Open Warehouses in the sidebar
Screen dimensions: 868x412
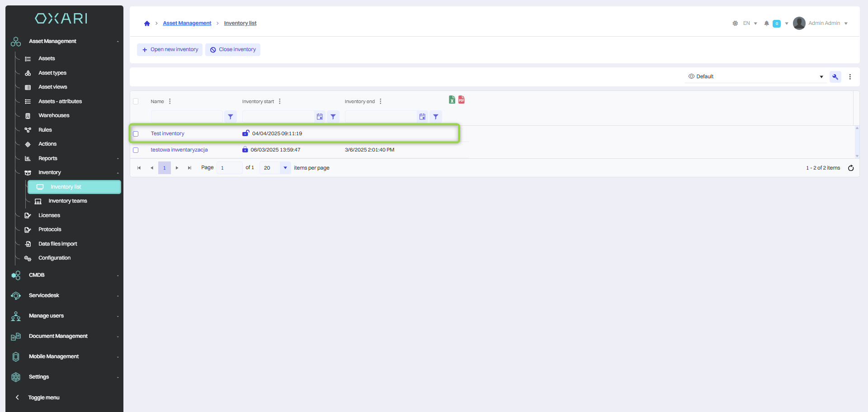[54, 116]
